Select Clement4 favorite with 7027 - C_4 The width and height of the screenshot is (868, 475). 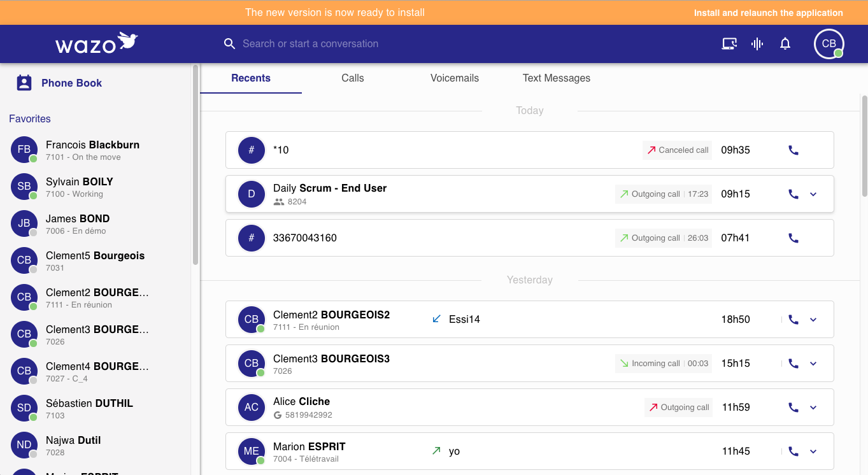click(96, 372)
